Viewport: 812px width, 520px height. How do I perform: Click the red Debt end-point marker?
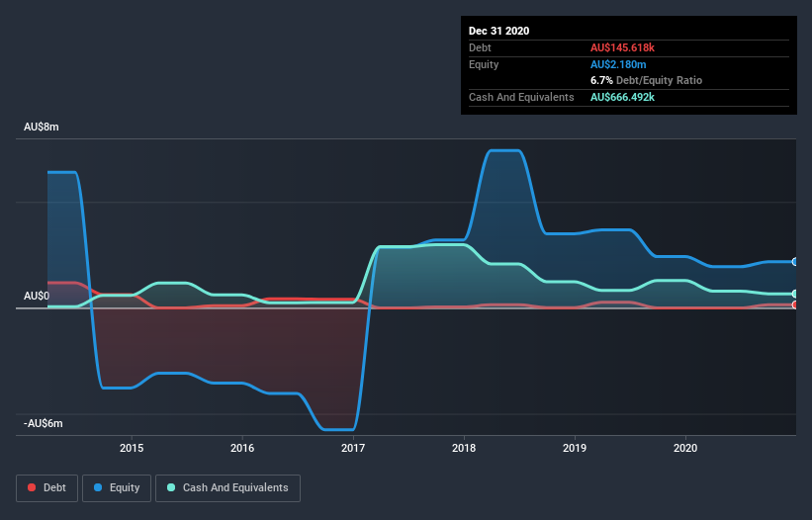click(795, 304)
